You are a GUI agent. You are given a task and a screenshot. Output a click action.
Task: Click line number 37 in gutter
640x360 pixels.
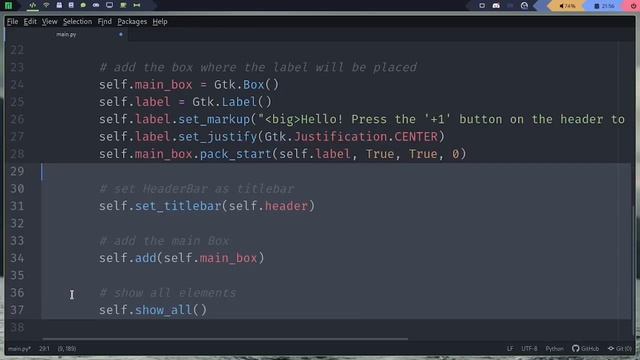click(x=17, y=310)
